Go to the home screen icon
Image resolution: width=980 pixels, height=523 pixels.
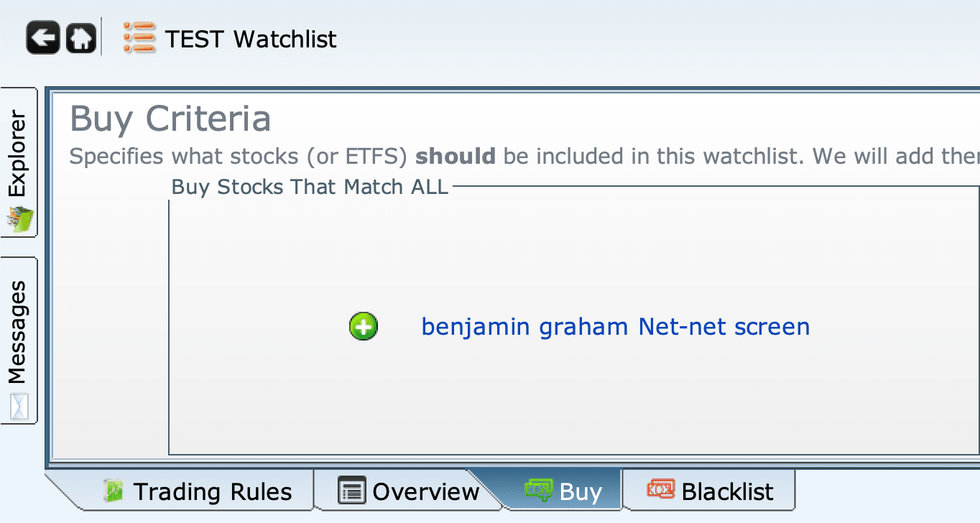click(x=81, y=38)
